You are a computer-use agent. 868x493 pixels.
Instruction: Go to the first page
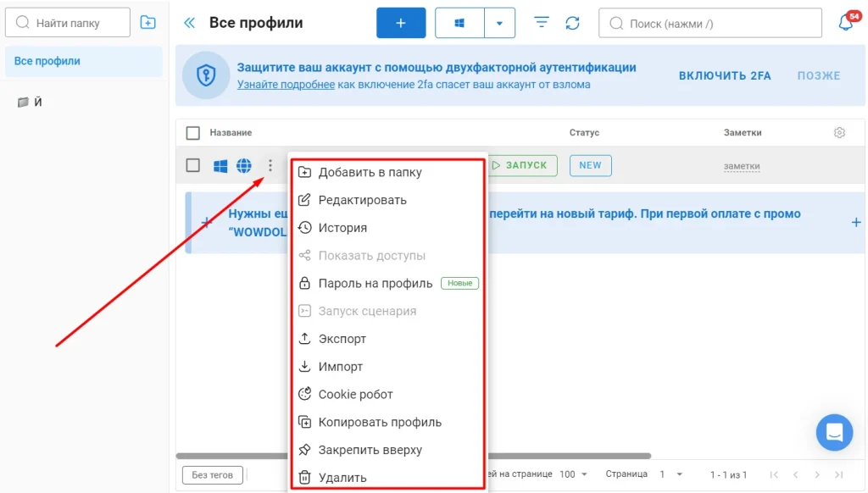tap(774, 474)
